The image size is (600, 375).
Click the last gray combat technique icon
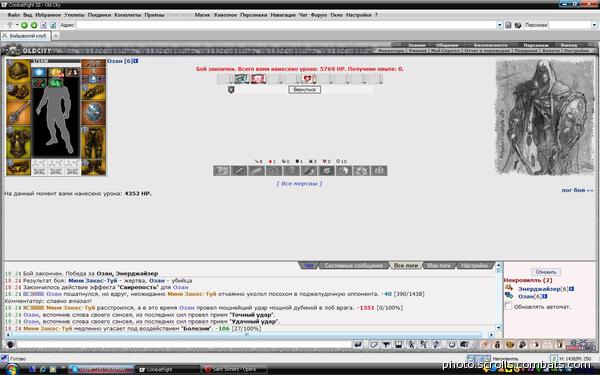[379, 171]
